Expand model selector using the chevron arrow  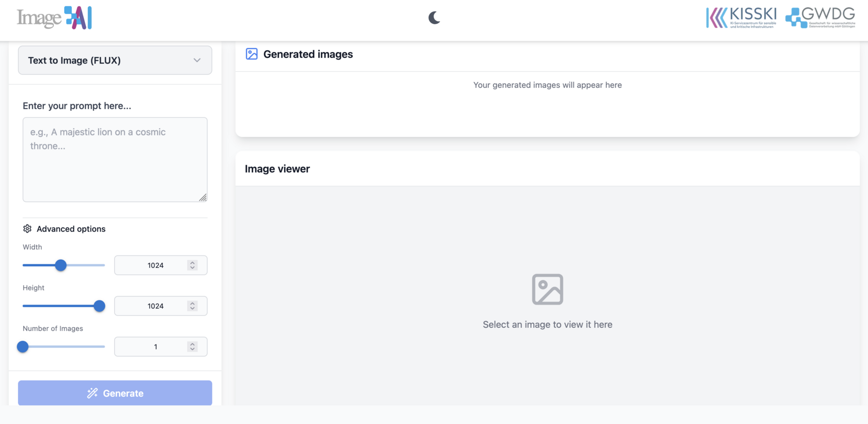click(x=197, y=60)
